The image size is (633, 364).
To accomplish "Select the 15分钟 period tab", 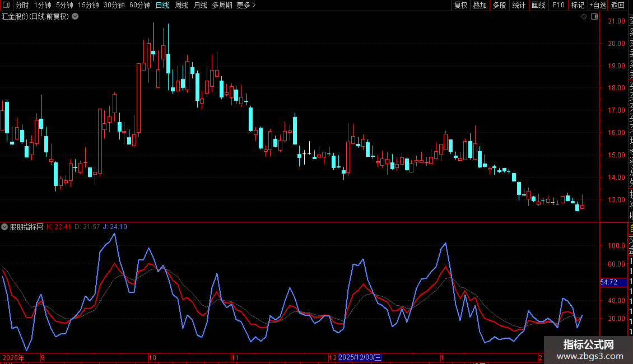I will pos(89,5).
